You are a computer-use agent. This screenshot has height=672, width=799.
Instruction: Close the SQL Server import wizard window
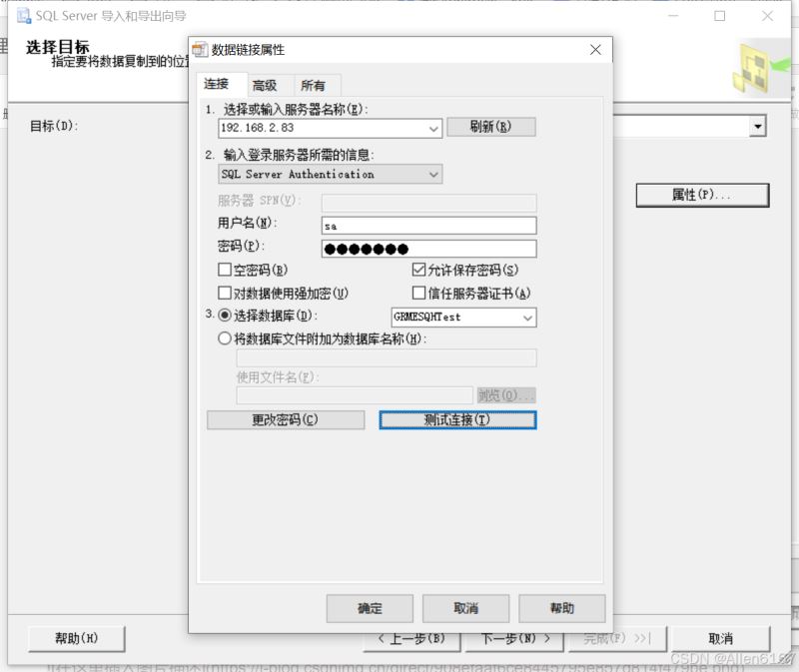click(767, 16)
